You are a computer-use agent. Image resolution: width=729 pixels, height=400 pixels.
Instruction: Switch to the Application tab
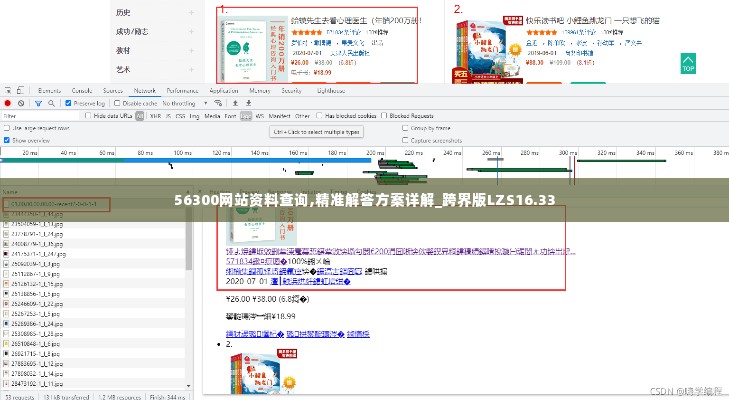click(x=224, y=91)
